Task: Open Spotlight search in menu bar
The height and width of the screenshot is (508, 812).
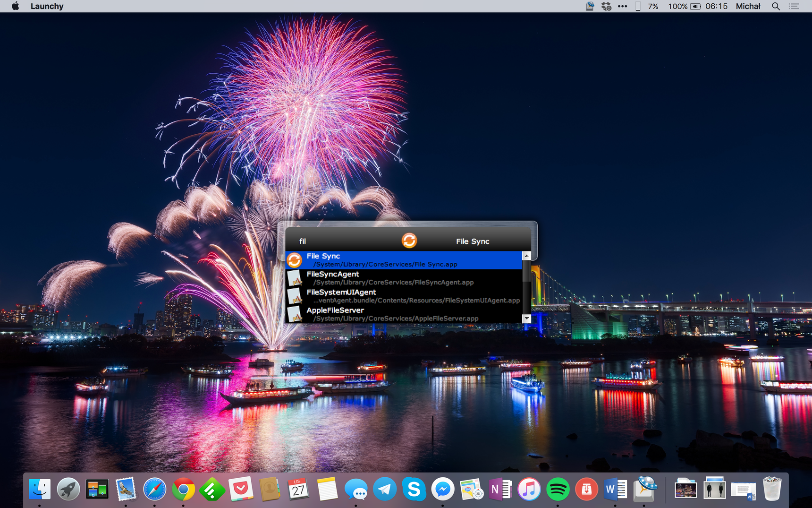Action: coord(776,6)
